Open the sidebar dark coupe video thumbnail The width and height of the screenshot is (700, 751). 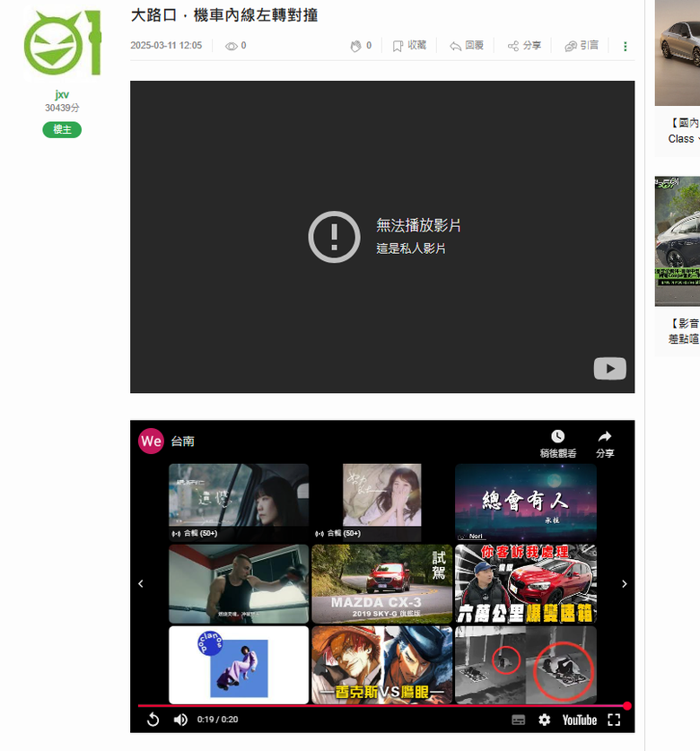[678, 241]
